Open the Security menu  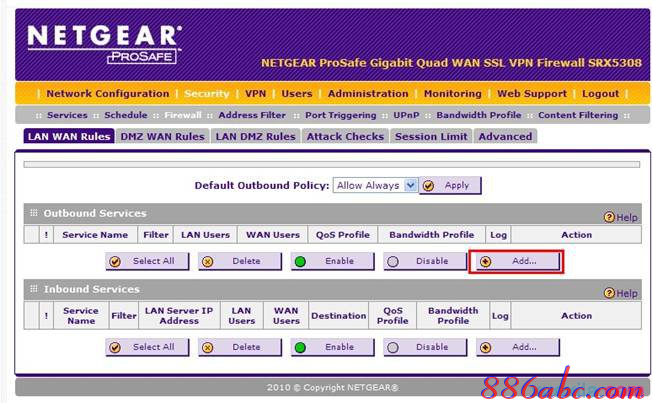click(x=207, y=94)
